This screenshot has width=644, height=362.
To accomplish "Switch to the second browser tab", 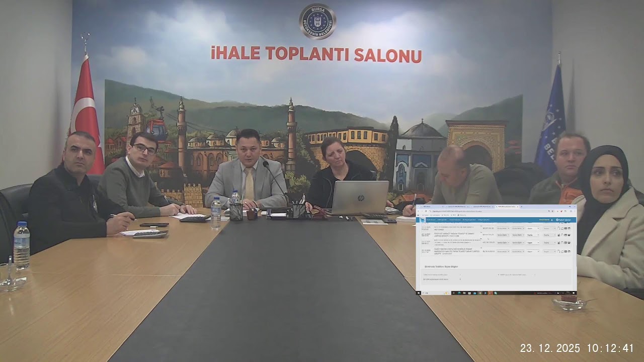I will click(x=457, y=207).
